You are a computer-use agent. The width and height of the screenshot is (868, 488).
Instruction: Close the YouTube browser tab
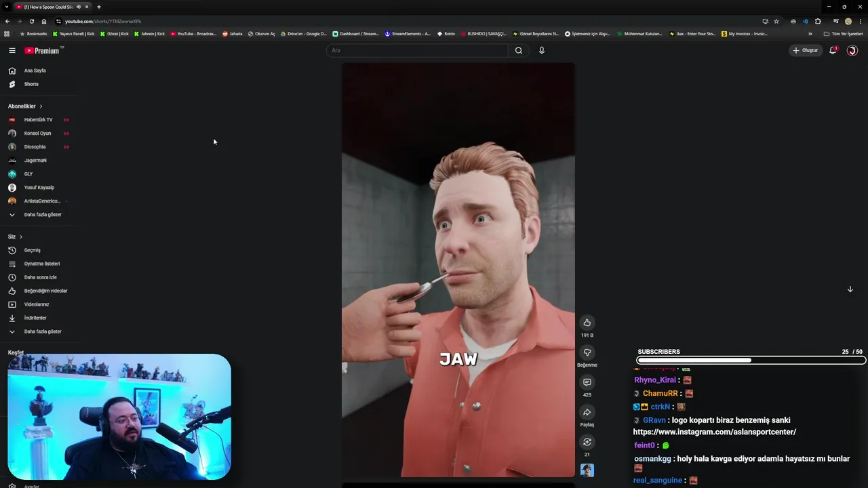click(87, 7)
